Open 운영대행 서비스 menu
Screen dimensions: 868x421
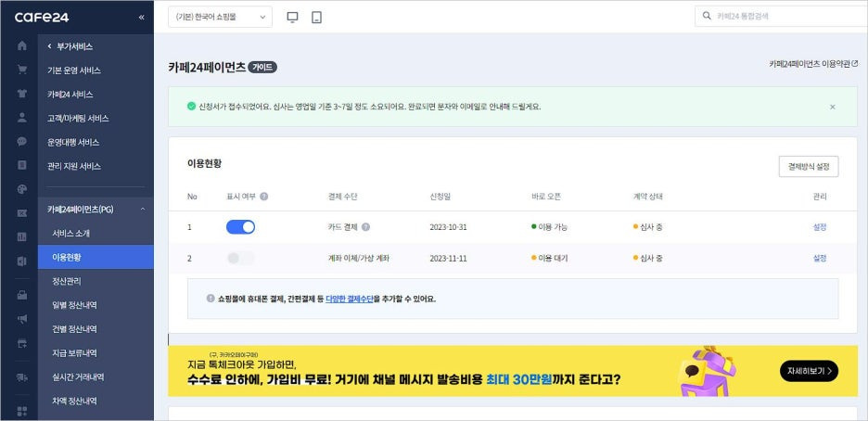pyautogui.click(x=73, y=142)
